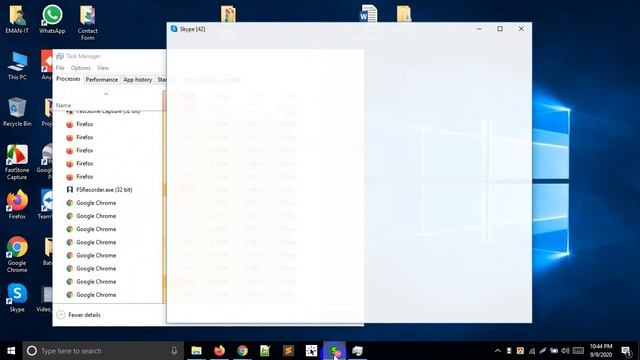Click the feather icon in the tray
Screen dimensions: 640x360
click(x=542, y=351)
